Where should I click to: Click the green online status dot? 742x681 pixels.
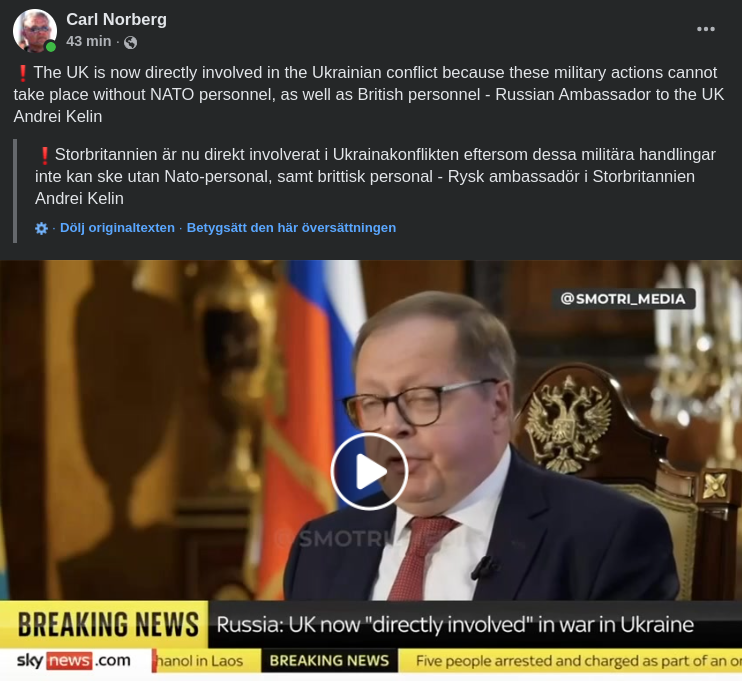click(x=51, y=47)
